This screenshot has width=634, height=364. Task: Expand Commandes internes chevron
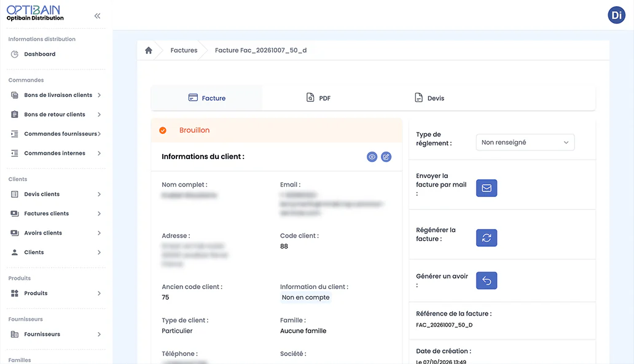pyautogui.click(x=99, y=153)
